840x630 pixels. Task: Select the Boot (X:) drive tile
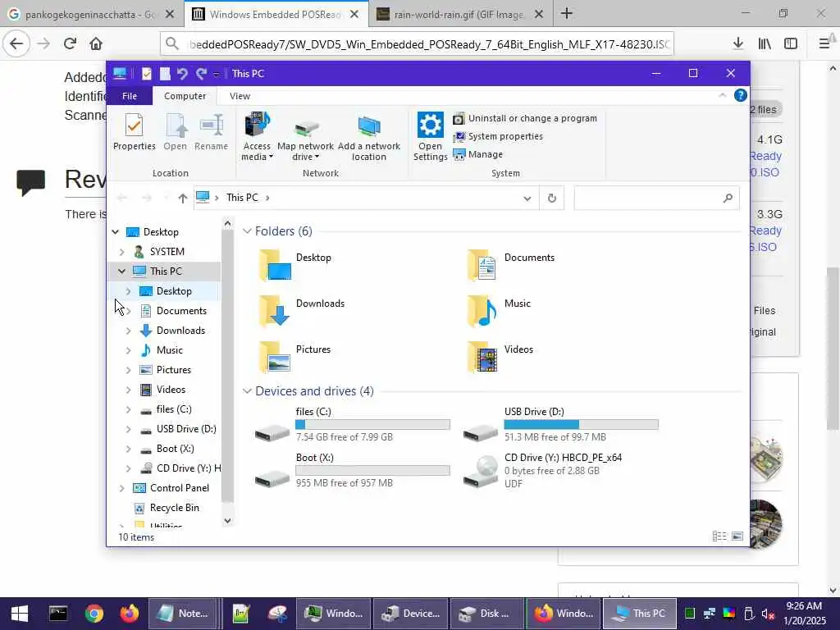pos(351,471)
